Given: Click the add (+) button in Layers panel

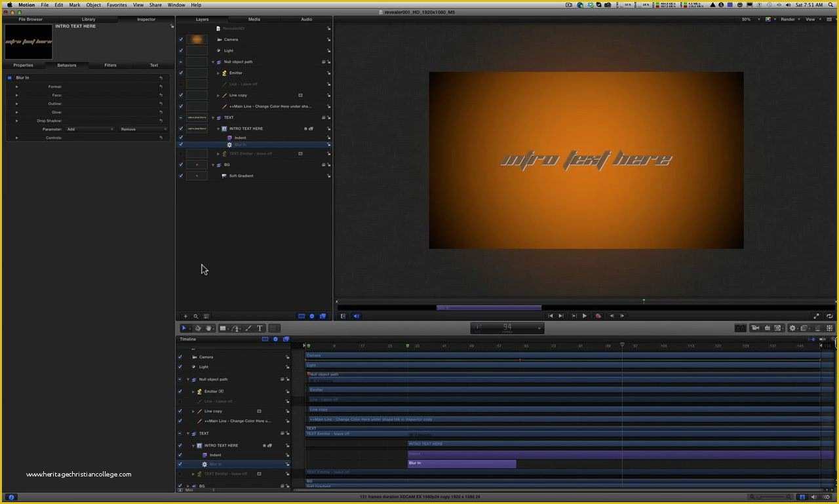Looking at the screenshot, I should tap(185, 316).
